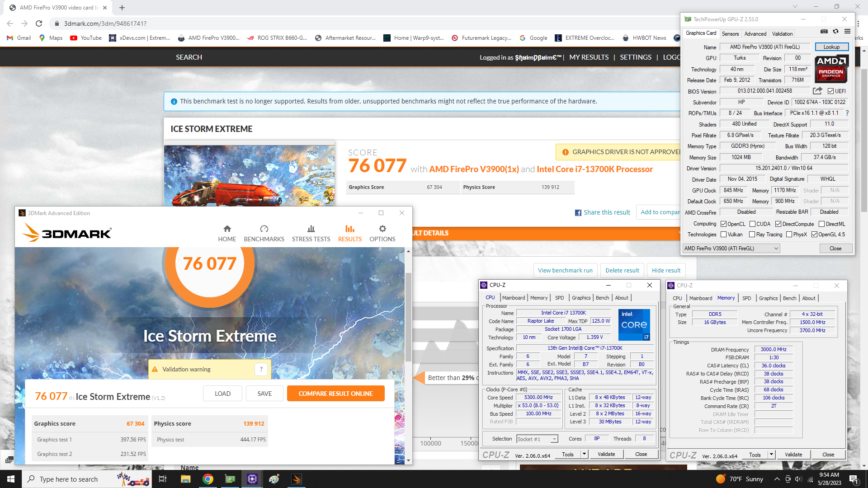
Task: Expand Tools dropdown arrow in right CPU-Z
Action: (771, 455)
